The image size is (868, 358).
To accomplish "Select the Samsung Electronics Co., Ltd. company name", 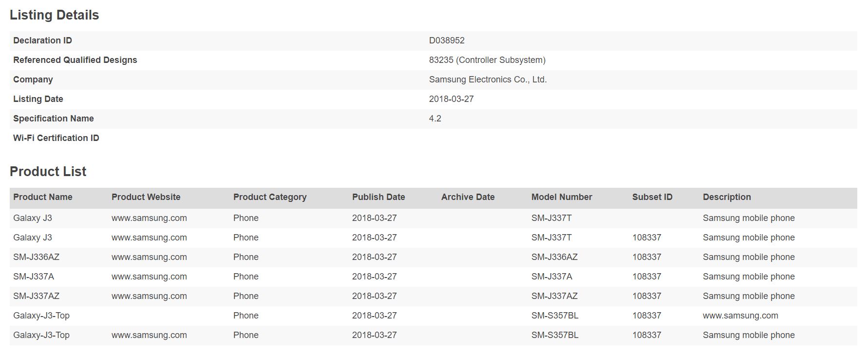I will pyautogui.click(x=488, y=80).
